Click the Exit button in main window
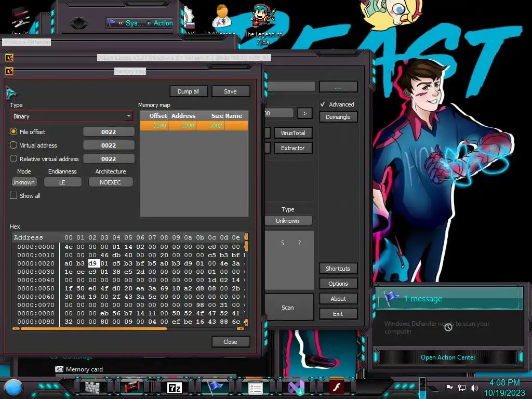532x399 pixels. pos(338,314)
